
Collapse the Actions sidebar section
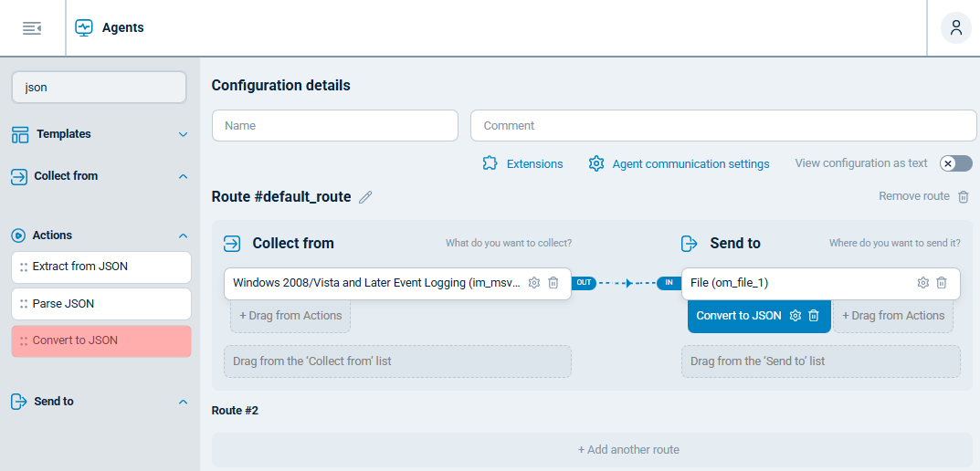click(x=183, y=235)
